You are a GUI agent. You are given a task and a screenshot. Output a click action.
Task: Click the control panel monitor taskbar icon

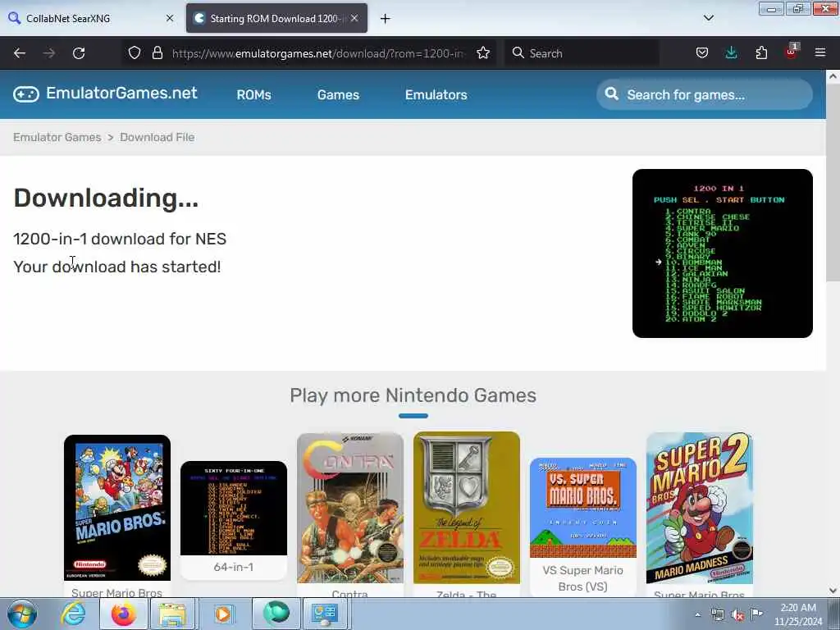[x=325, y=614]
